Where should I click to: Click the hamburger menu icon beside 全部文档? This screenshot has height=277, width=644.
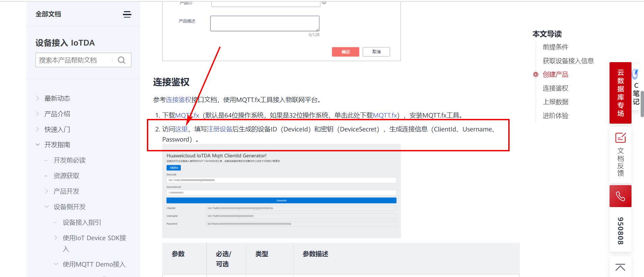127,14
